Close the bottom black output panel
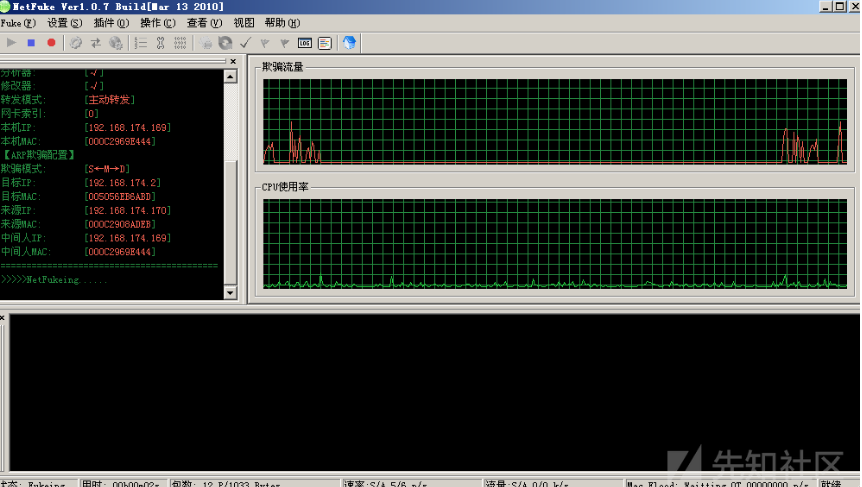Image resolution: width=862 pixels, height=487 pixels. pos(2,318)
